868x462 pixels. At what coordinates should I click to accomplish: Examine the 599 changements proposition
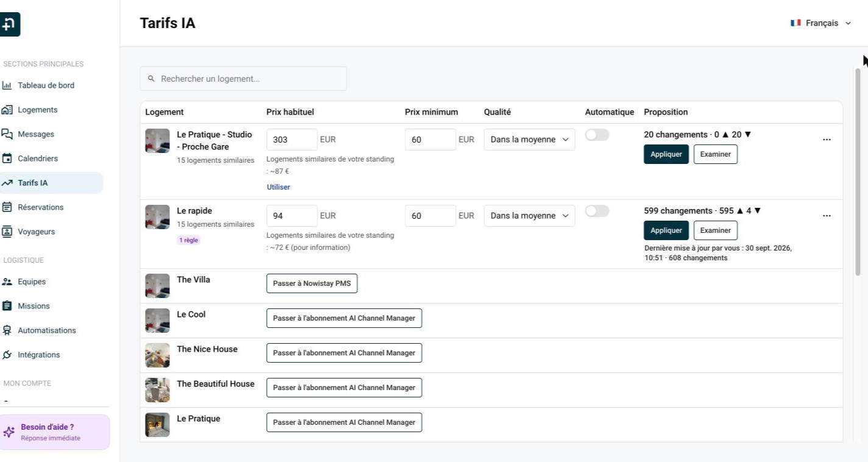pyautogui.click(x=716, y=230)
